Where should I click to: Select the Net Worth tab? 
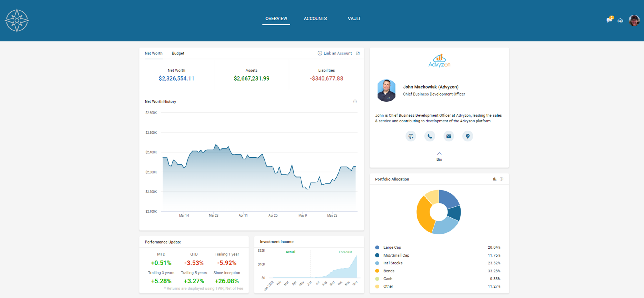coord(153,53)
